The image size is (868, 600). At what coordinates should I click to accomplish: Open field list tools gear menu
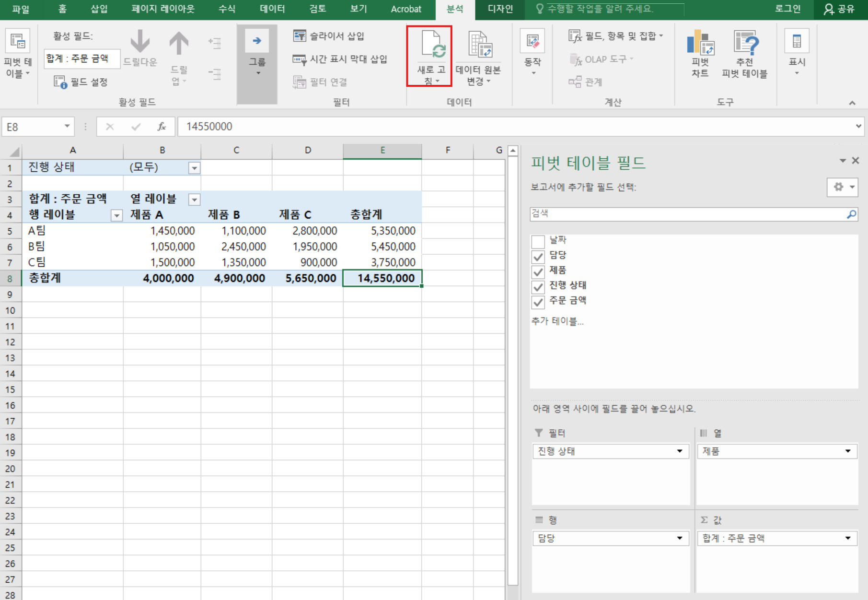tap(842, 187)
